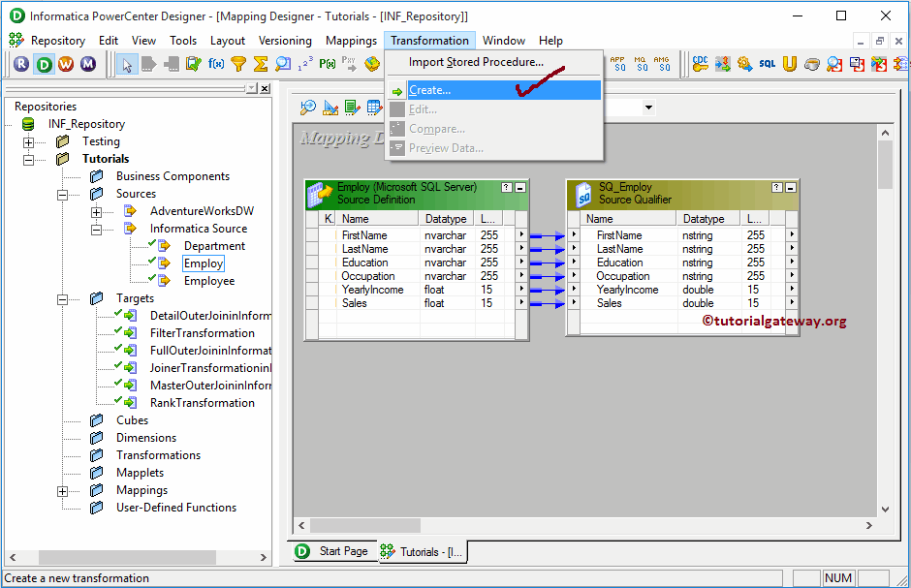
Task: Select the Aggregator sigma toolbar icon
Action: coord(262,64)
